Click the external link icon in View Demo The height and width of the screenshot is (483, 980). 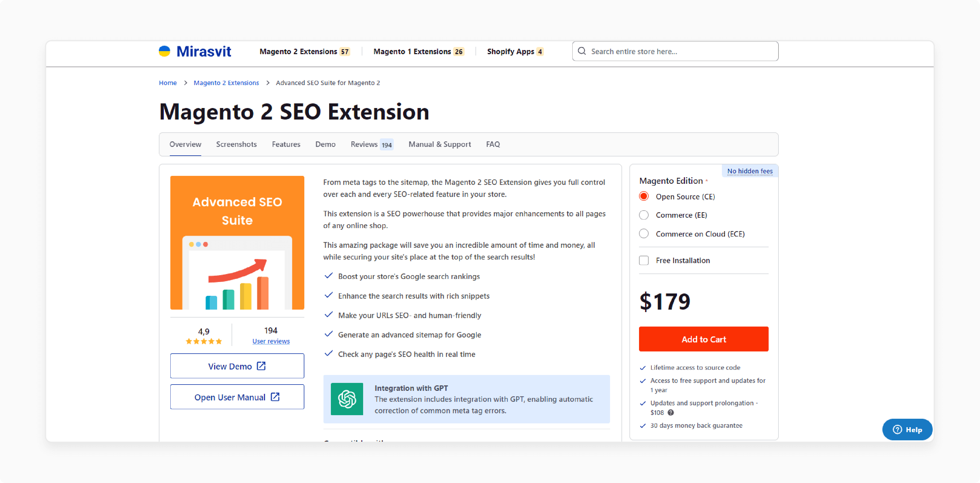(261, 366)
